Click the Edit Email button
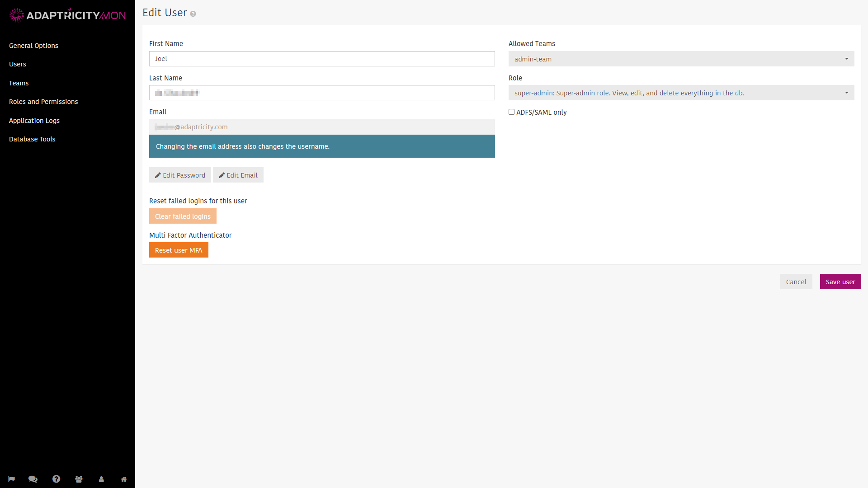The image size is (868, 488). [x=238, y=175]
